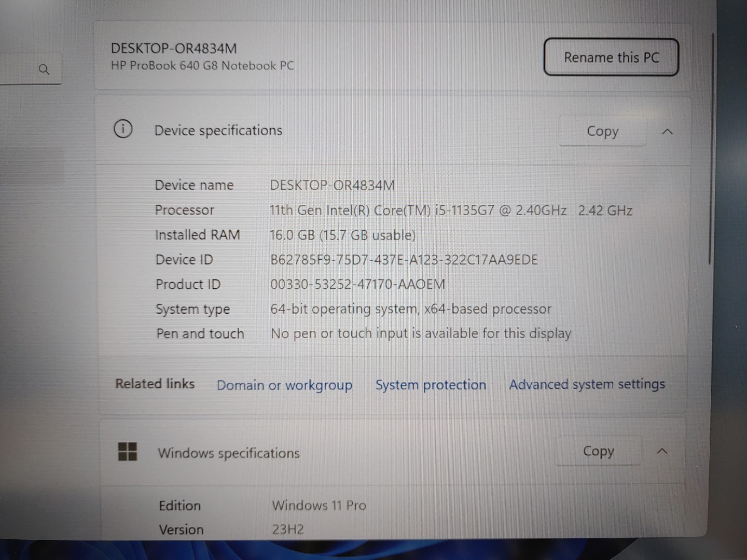Click the Windows logo beside Windows specifications

[128, 451]
